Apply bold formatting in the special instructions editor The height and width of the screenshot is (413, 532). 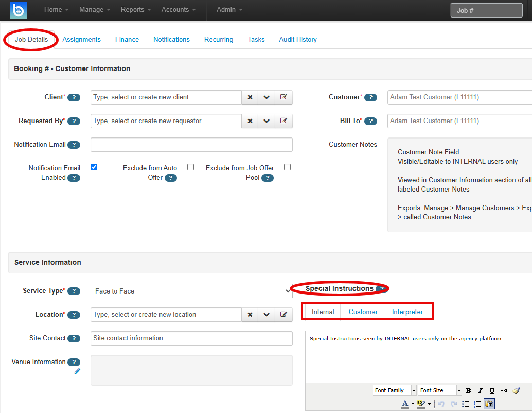point(468,390)
